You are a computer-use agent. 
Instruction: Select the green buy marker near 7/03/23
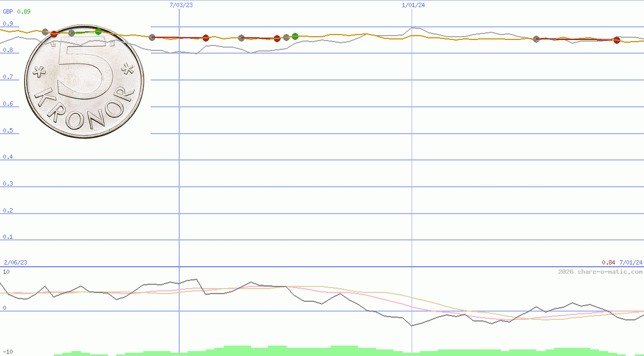(99, 32)
